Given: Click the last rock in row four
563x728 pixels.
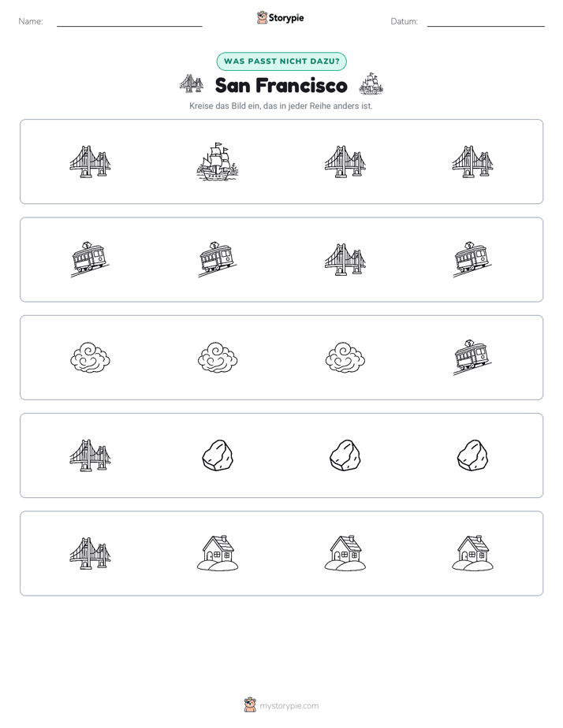Looking at the screenshot, I should tap(472, 455).
